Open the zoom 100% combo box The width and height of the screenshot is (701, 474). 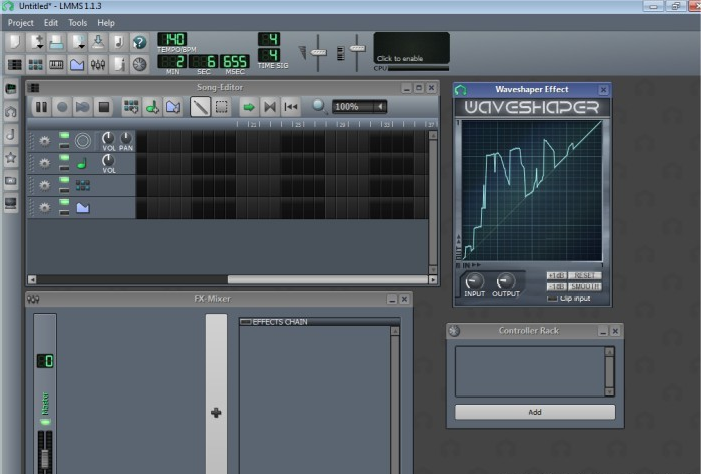coord(359,107)
